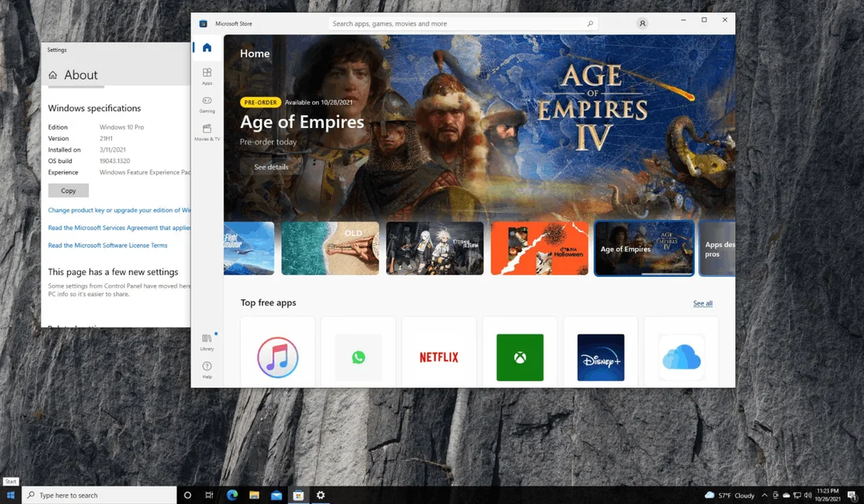Screen dimensions: 864x504
Task: Select the Old movie carousel thumbnail
Action: 330,249
